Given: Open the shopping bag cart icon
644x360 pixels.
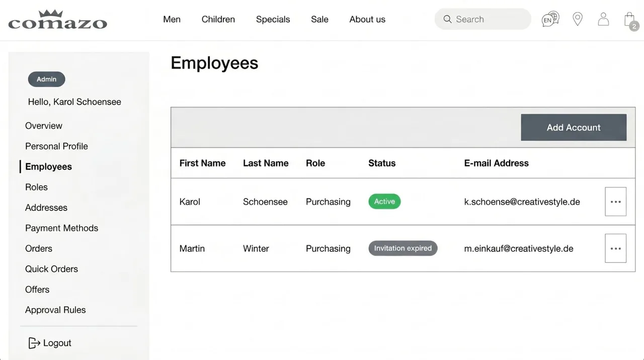Looking at the screenshot, I should (631, 20).
